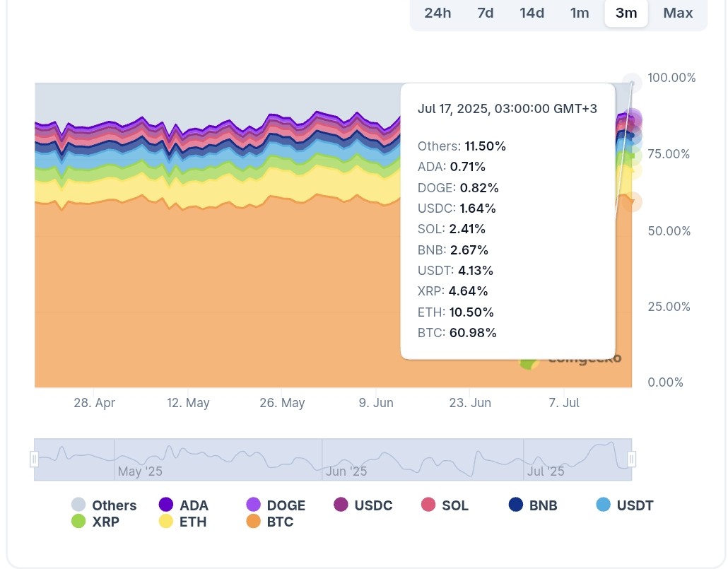Click the 7. Jul axis date label
This screenshot has height=569, width=728.
point(564,403)
